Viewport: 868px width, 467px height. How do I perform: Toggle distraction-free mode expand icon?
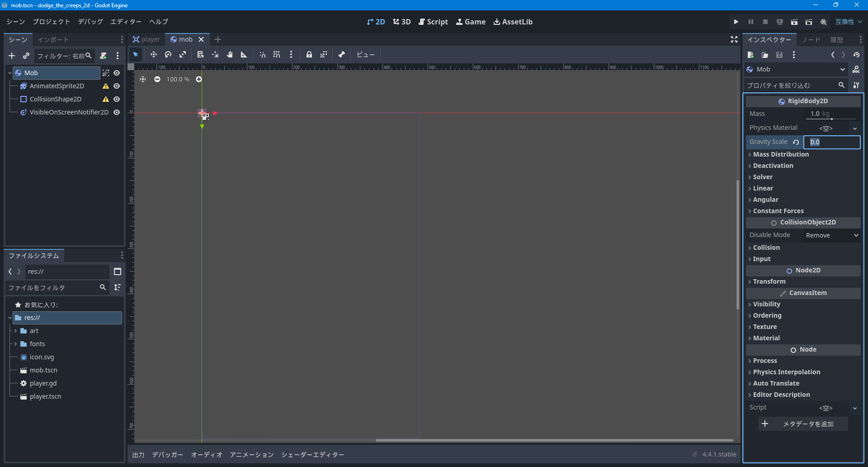(734, 40)
